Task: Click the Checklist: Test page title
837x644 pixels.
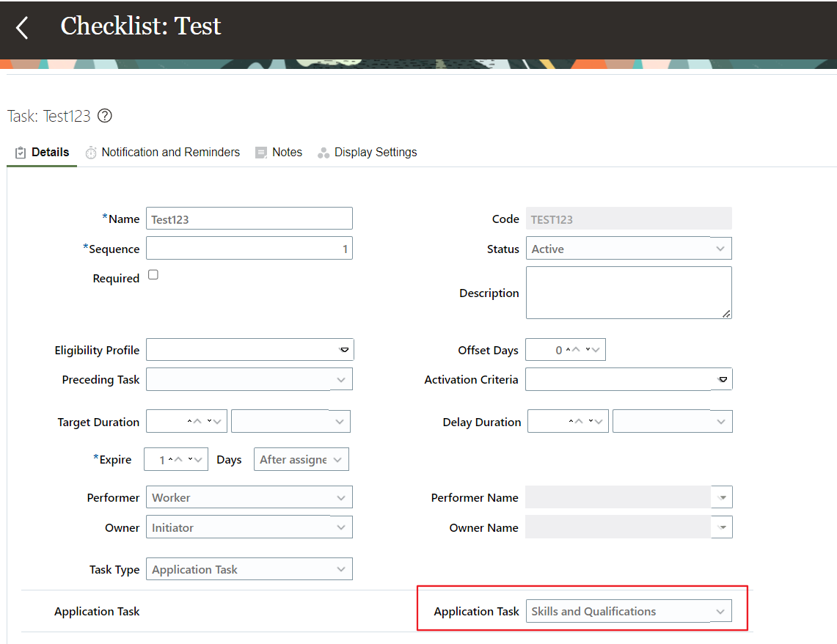Action: click(x=140, y=26)
